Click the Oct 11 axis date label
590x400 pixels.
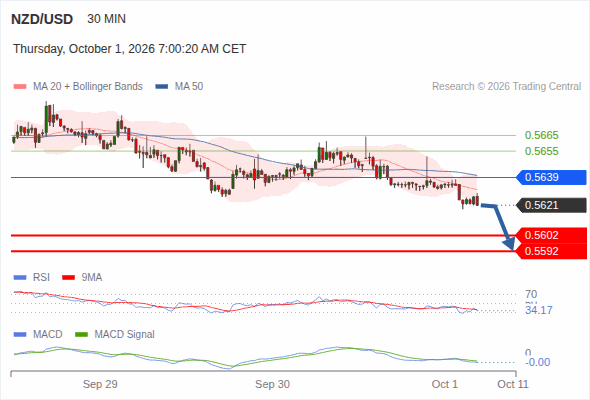pyautogui.click(x=513, y=384)
